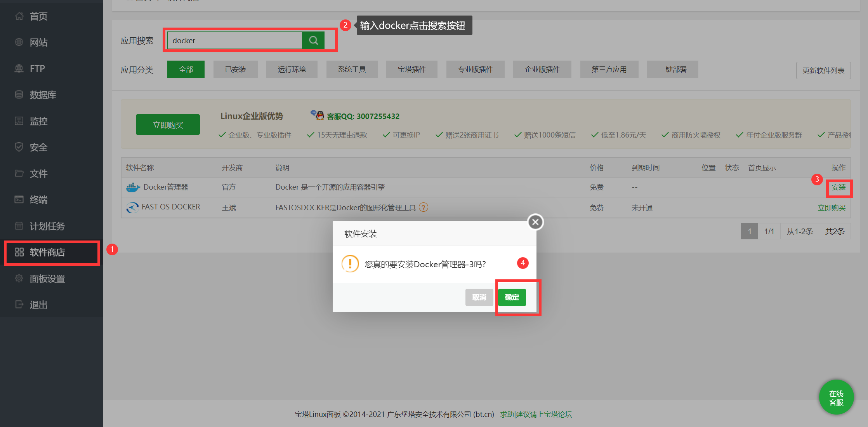Switch to 运行环境 category
Screen dimensions: 868x427
pos(292,70)
